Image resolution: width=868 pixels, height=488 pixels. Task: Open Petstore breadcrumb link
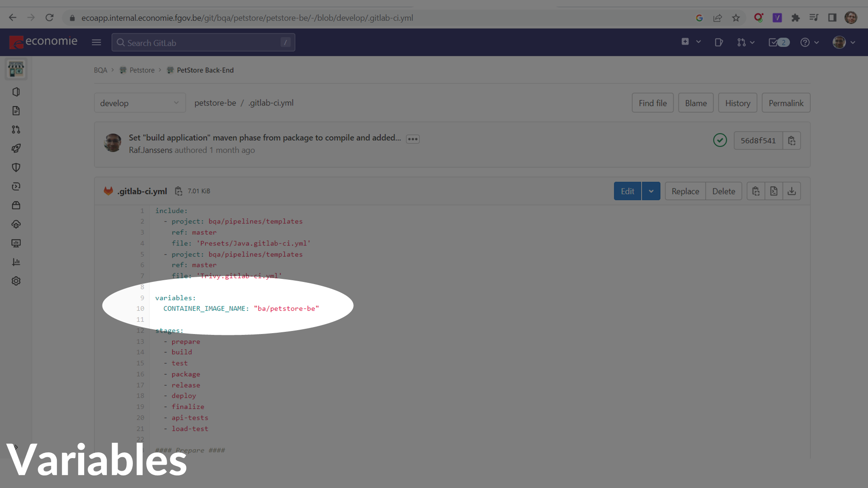[x=142, y=70]
